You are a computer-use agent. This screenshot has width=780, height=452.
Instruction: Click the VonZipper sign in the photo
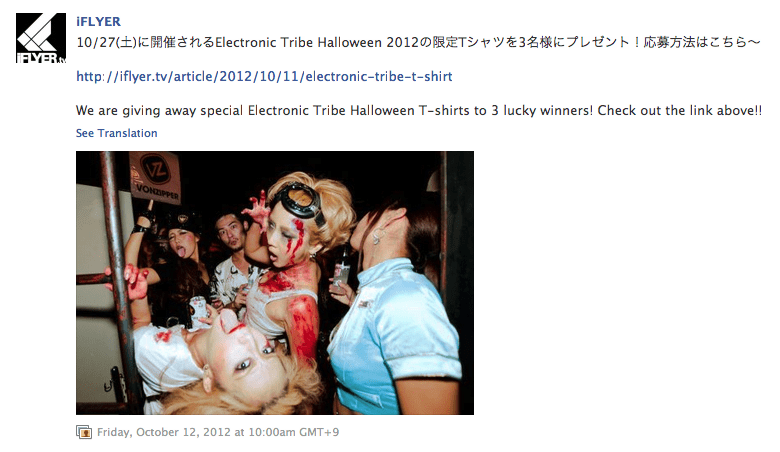(155, 177)
